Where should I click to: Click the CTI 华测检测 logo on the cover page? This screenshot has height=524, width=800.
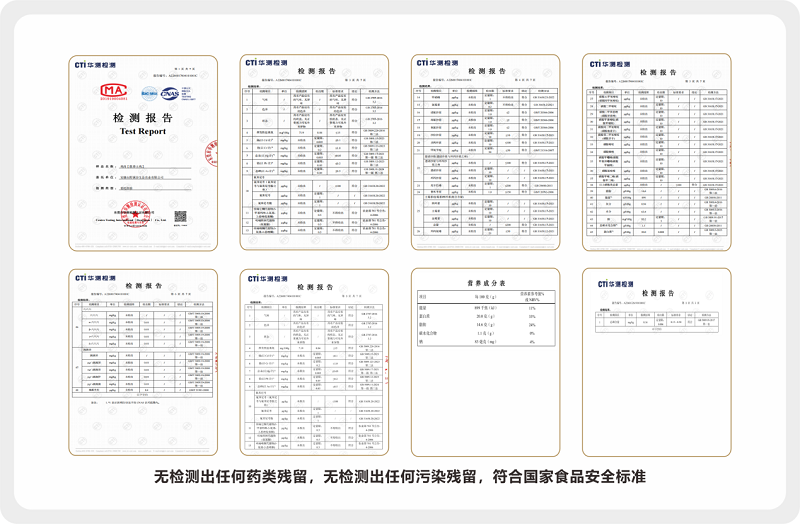pyautogui.click(x=95, y=65)
